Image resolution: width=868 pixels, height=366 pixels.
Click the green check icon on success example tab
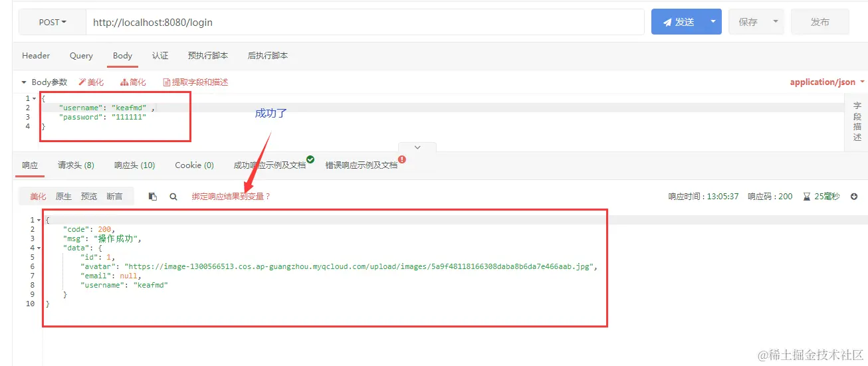(x=310, y=159)
